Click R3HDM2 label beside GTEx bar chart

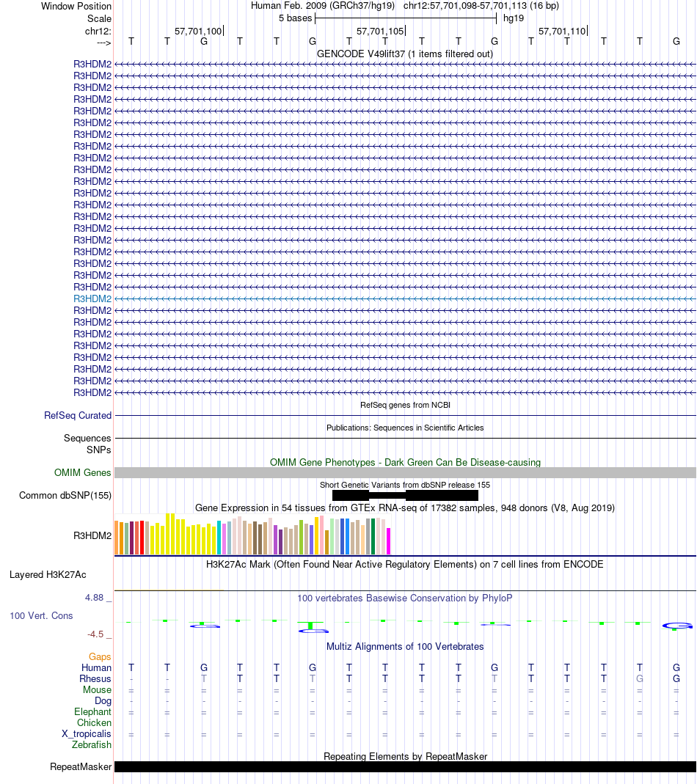pyautogui.click(x=92, y=535)
